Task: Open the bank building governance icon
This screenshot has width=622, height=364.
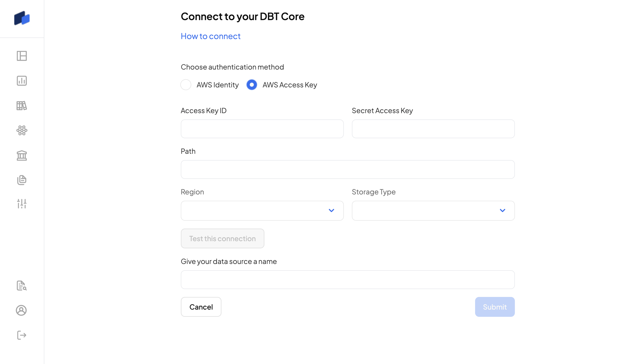Action: (x=22, y=156)
